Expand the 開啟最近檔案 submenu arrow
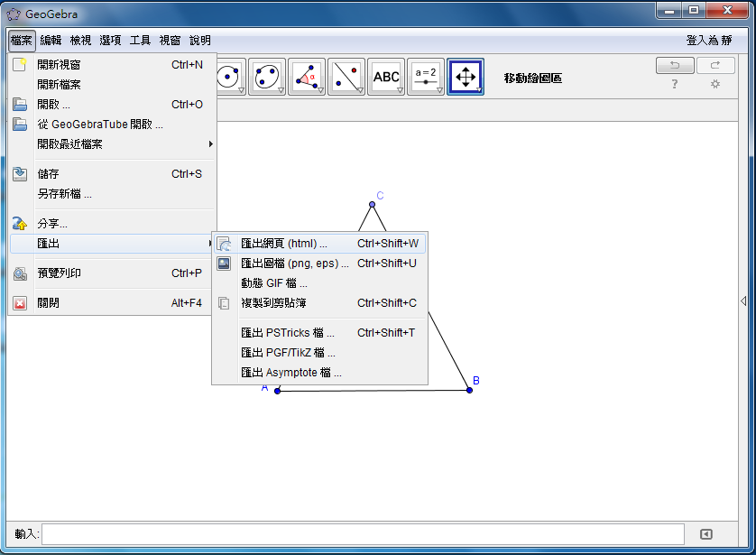This screenshot has width=756, height=555. [x=210, y=143]
